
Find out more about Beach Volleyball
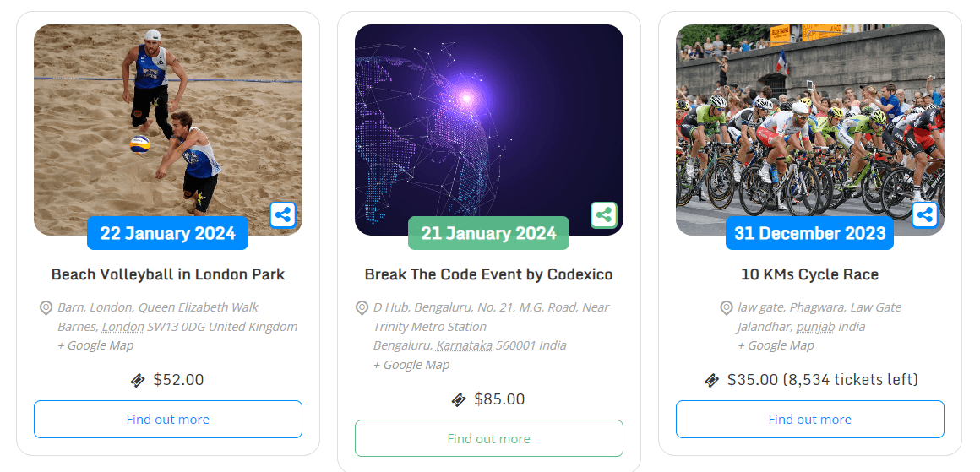168,419
